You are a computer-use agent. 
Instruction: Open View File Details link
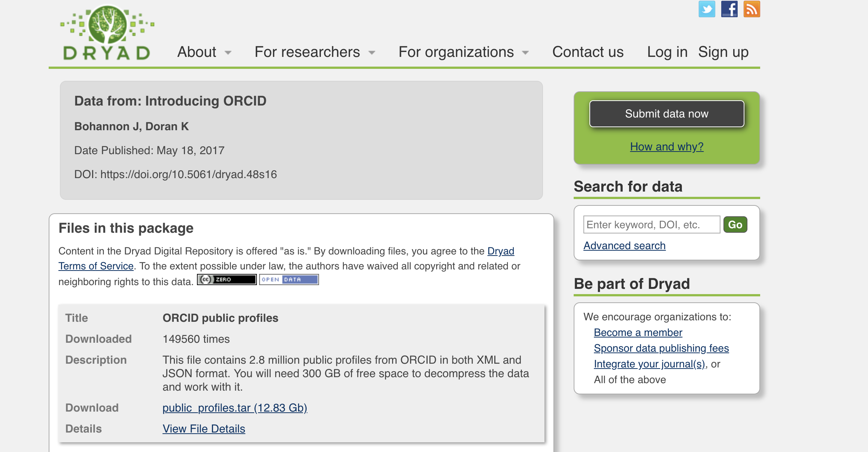click(x=204, y=428)
